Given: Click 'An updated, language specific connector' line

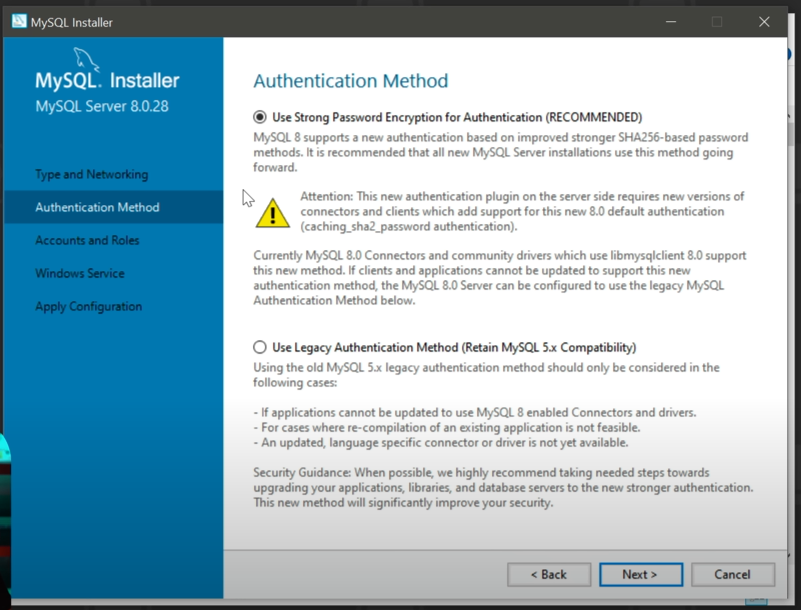Looking at the screenshot, I should [441, 442].
